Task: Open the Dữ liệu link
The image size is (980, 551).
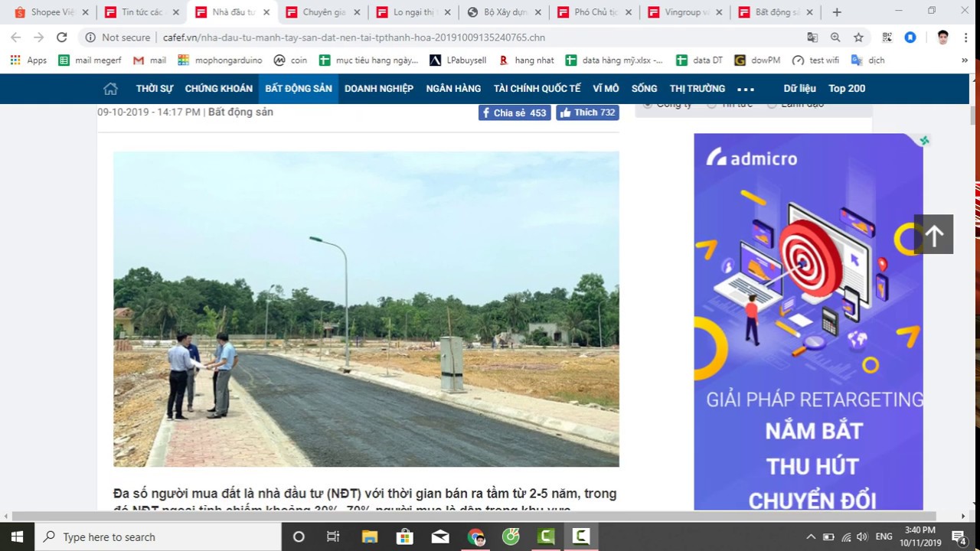Action: tap(799, 89)
